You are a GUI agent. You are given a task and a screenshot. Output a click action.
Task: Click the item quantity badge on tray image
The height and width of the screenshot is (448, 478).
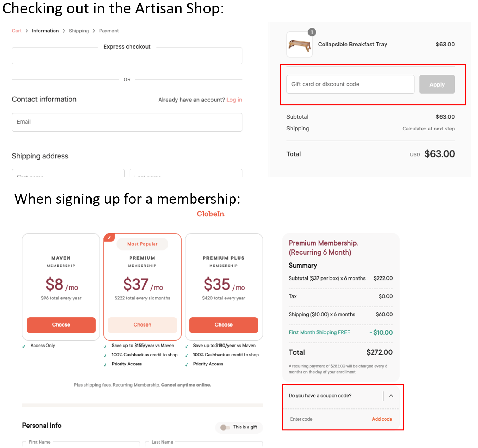point(312,32)
